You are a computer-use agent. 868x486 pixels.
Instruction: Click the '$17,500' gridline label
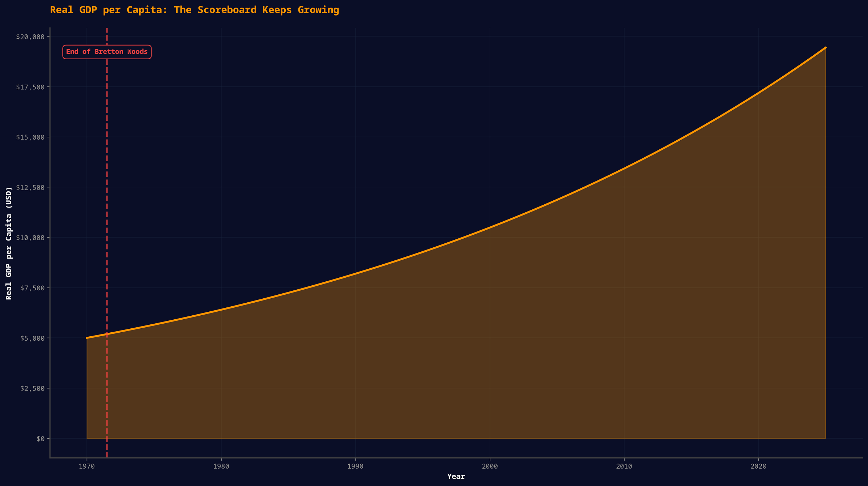click(x=30, y=87)
